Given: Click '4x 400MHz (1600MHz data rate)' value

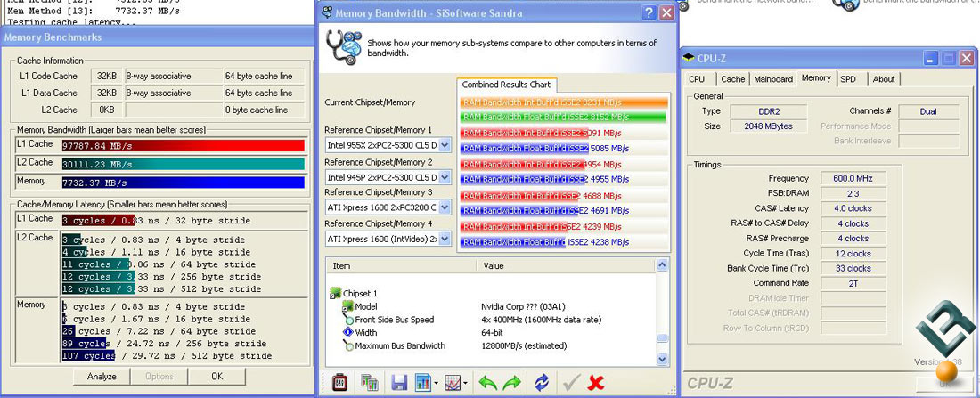Looking at the screenshot, I should 542,320.
